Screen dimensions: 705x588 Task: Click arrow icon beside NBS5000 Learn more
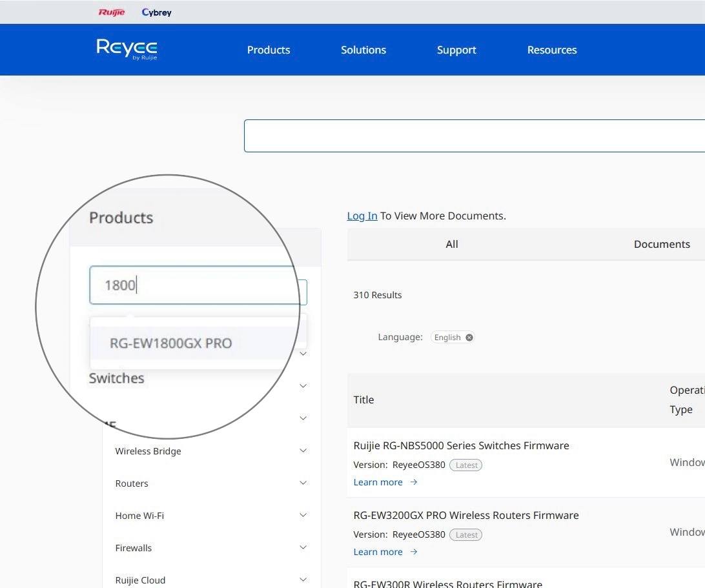coord(414,482)
